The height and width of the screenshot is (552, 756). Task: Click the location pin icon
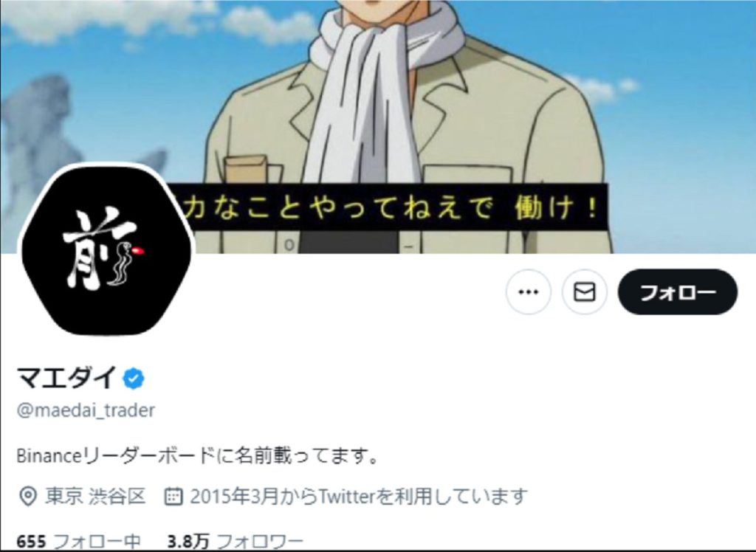tap(28, 496)
